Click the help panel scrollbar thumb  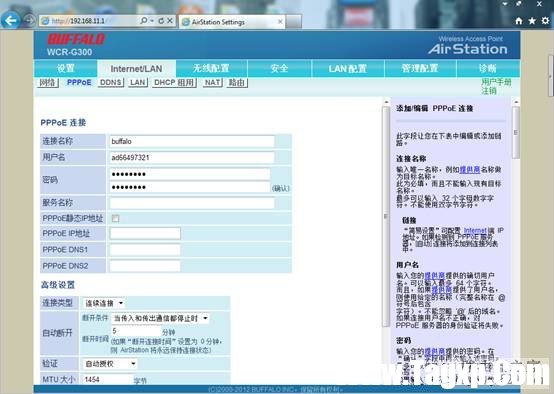click(515, 133)
